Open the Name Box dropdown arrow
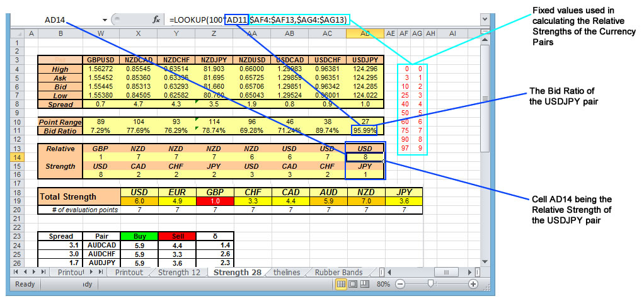Image resolution: width=644 pixels, height=301 pixels. pos(105,20)
